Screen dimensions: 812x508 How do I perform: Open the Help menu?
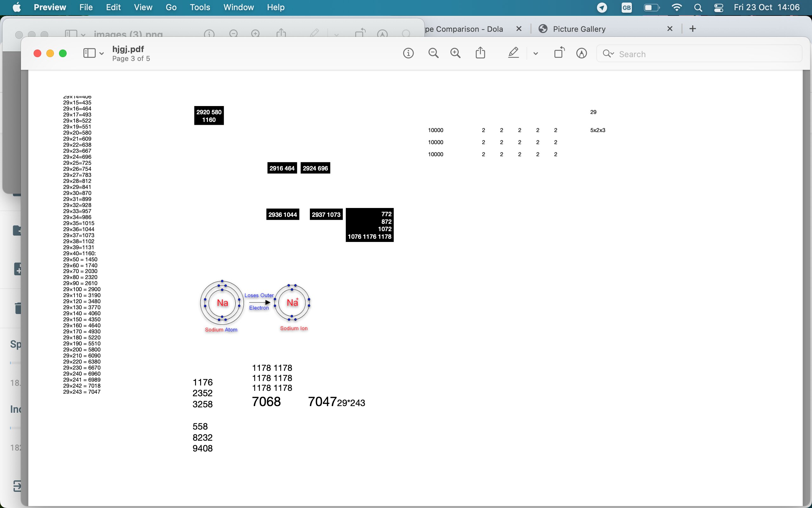276,7
